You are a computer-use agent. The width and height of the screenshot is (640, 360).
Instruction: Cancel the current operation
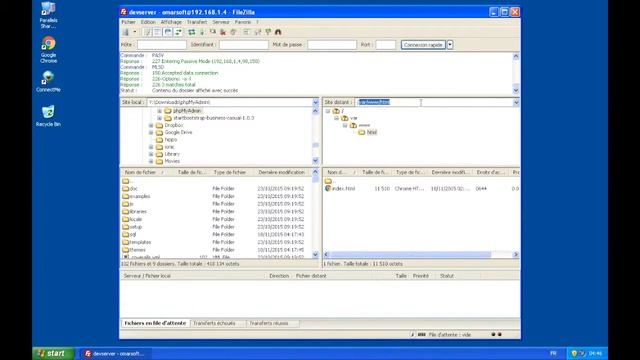click(213, 32)
